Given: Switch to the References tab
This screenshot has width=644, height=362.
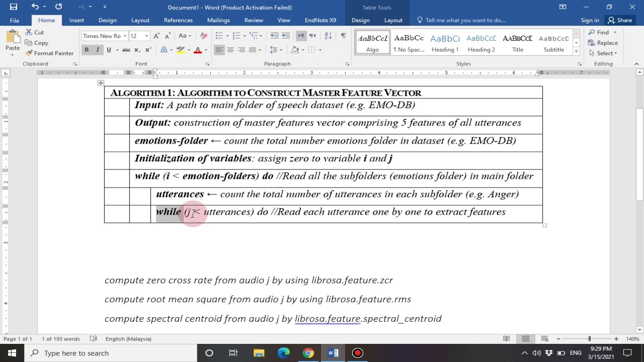Looking at the screenshot, I should (178, 20).
